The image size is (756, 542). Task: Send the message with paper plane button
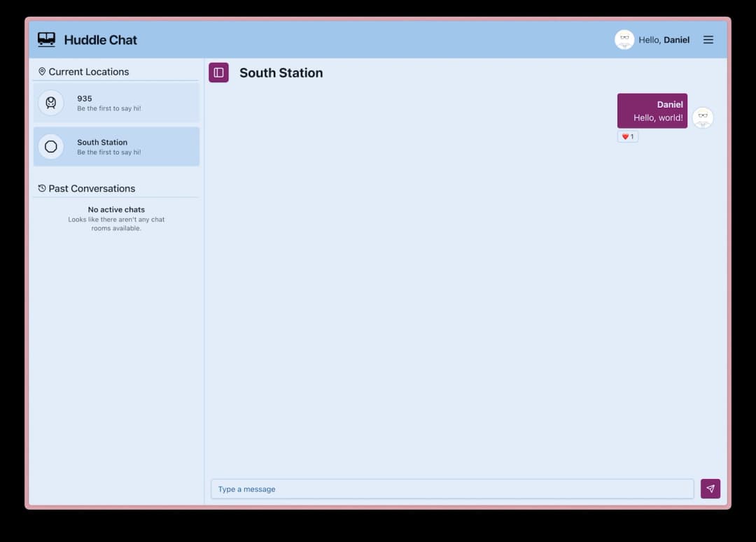(710, 489)
